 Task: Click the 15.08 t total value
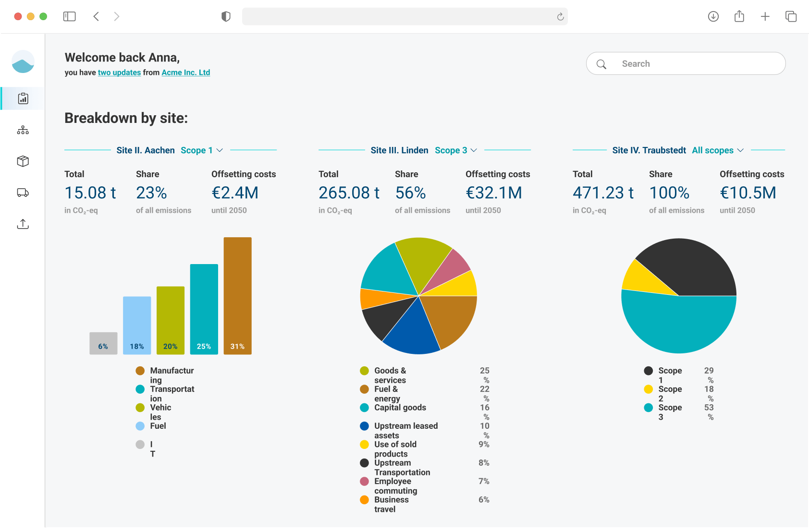coord(90,193)
